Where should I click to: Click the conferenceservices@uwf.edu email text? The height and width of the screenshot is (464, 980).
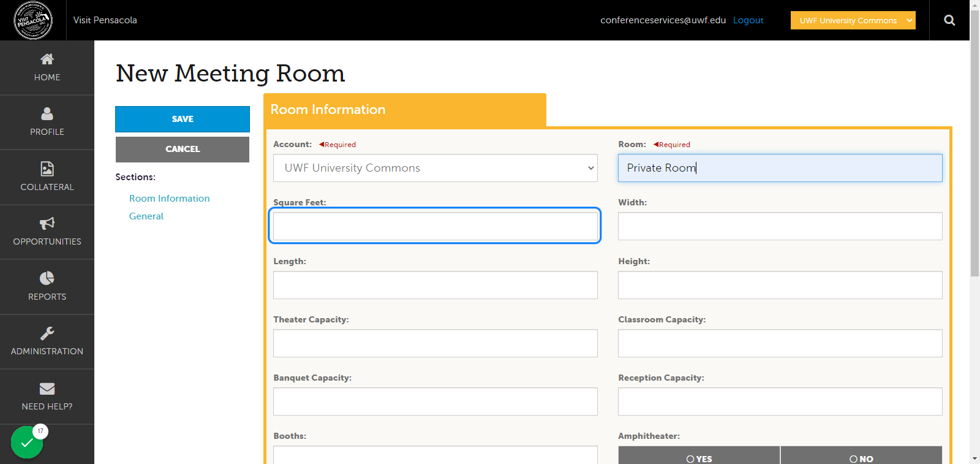pos(663,20)
